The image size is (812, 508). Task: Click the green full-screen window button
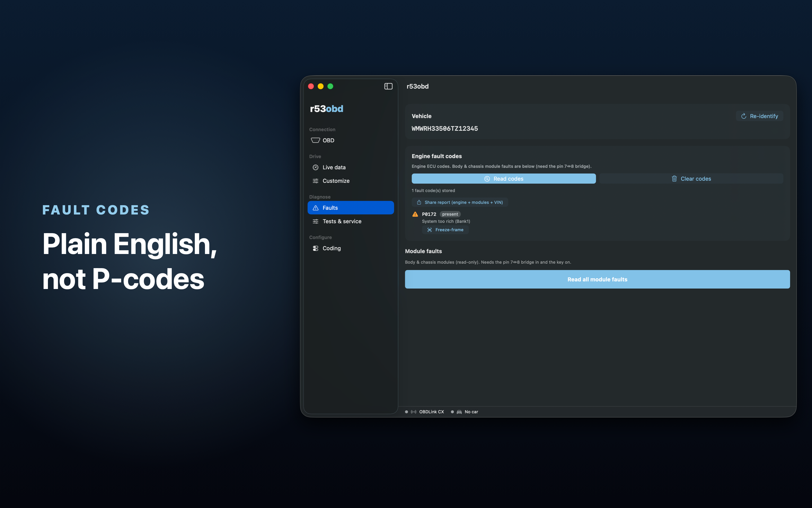click(330, 86)
